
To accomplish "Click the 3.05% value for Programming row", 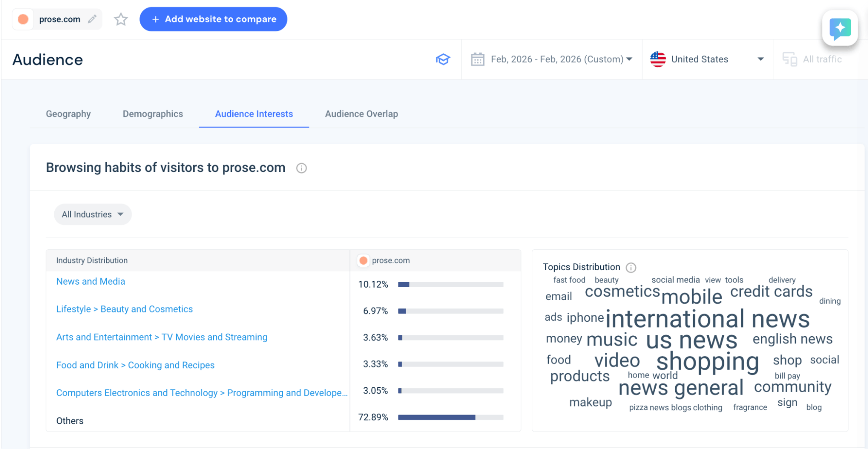I will click(375, 391).
